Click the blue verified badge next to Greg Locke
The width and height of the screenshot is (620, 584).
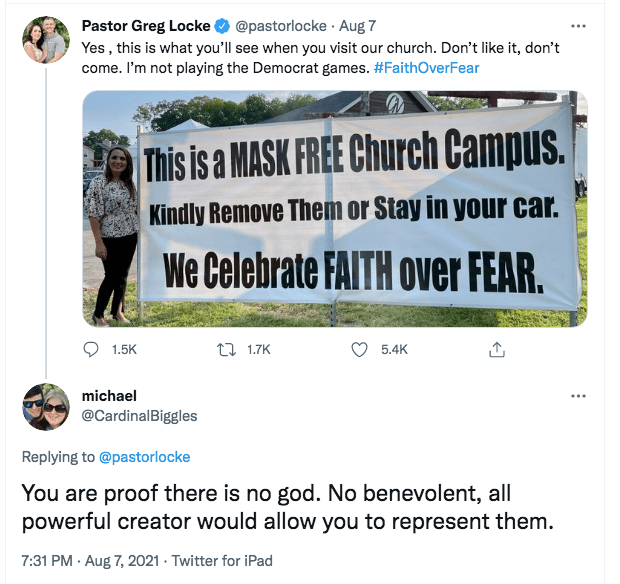coord(220,26)
